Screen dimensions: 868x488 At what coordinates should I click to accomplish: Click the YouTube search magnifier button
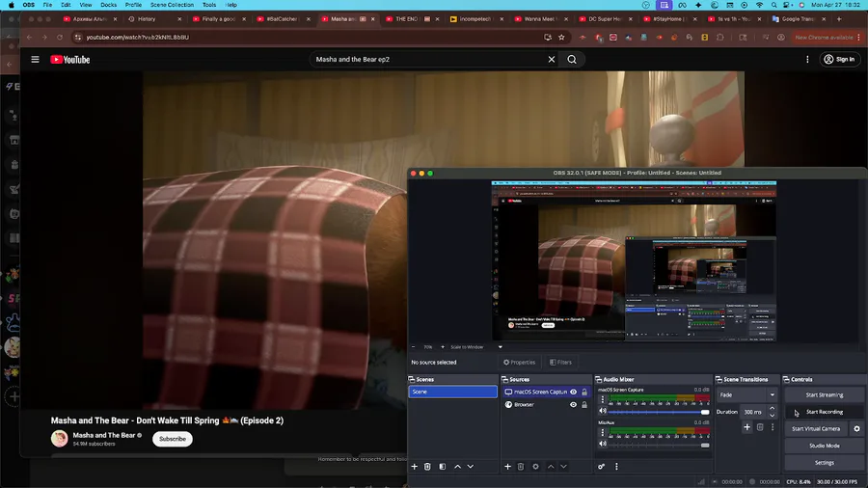coord(572,59)
